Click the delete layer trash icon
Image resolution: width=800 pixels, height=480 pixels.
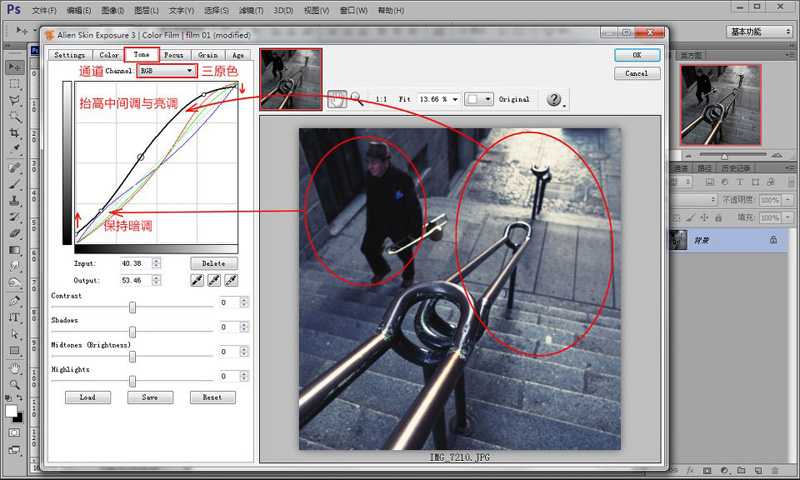(775, 470)
